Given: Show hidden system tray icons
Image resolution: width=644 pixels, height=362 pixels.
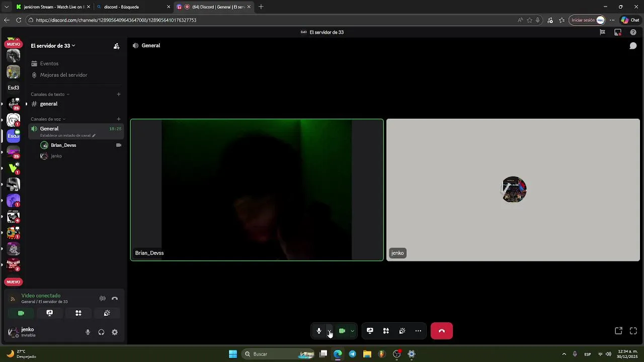Looking at the screenshot, I should coord(564,354).
